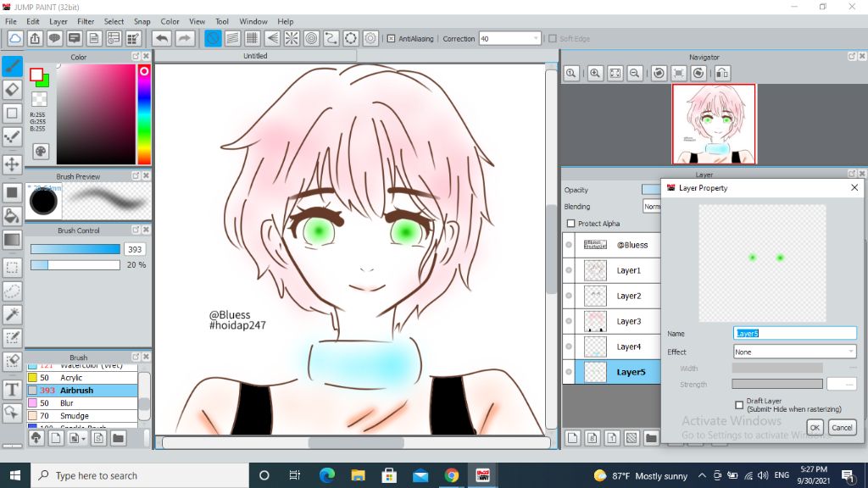Enable parallel lines snap
The width and height of the screenshot is (868, 488).
tap(232, 38)
